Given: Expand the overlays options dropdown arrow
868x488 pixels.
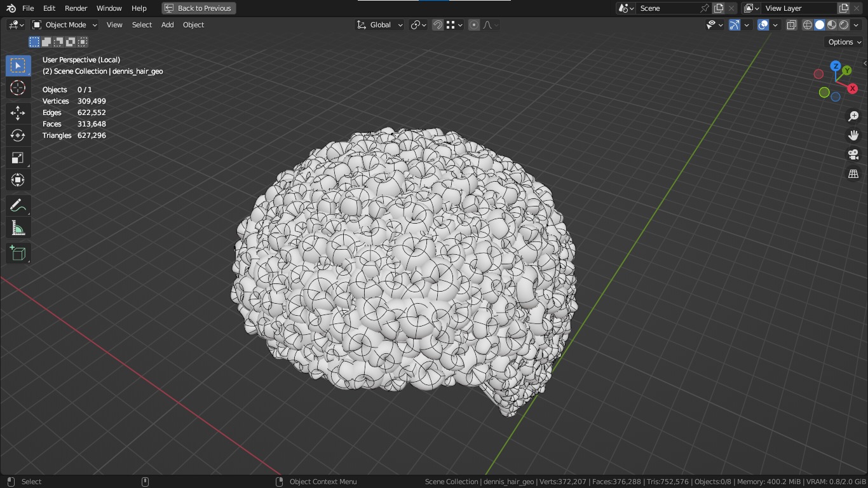Looking at the screenshot, I should [x=775, y=25].
